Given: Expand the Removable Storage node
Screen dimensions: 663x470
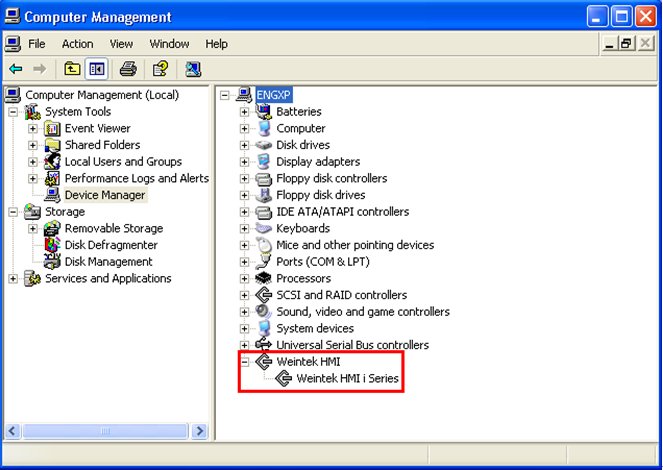Looking at the screenshot, I should click(33, 228).
